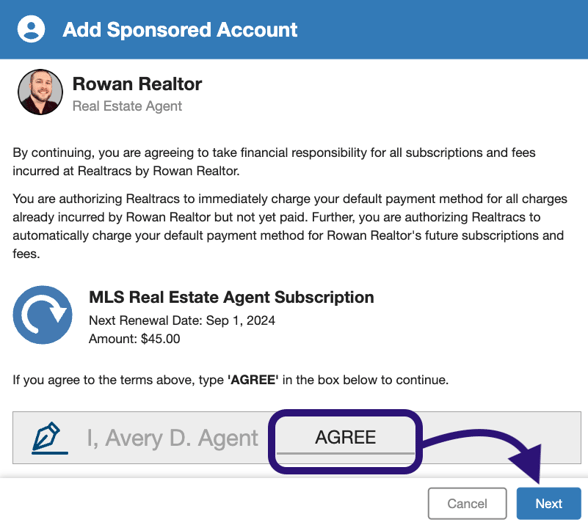Click the account user icon in header

point(31,29)
